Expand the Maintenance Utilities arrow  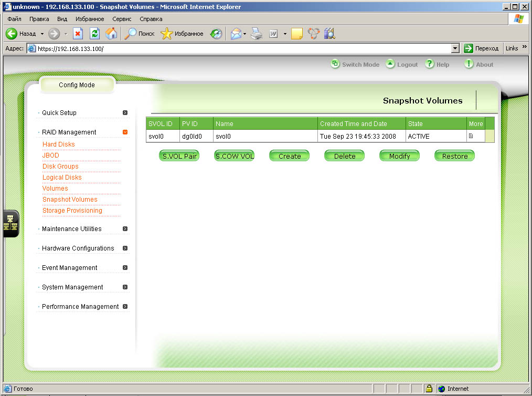click(x=125, y=229)
